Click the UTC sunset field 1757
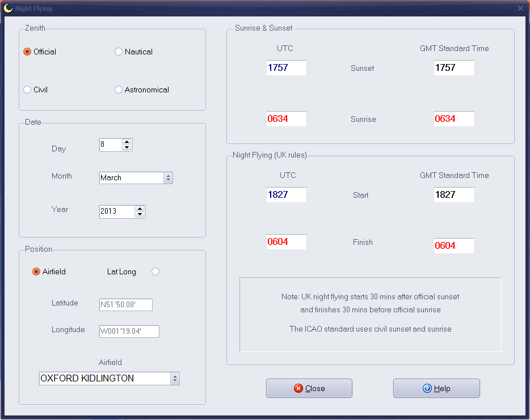Viewport: 530px width, 420px height. (x=287, y=68)
